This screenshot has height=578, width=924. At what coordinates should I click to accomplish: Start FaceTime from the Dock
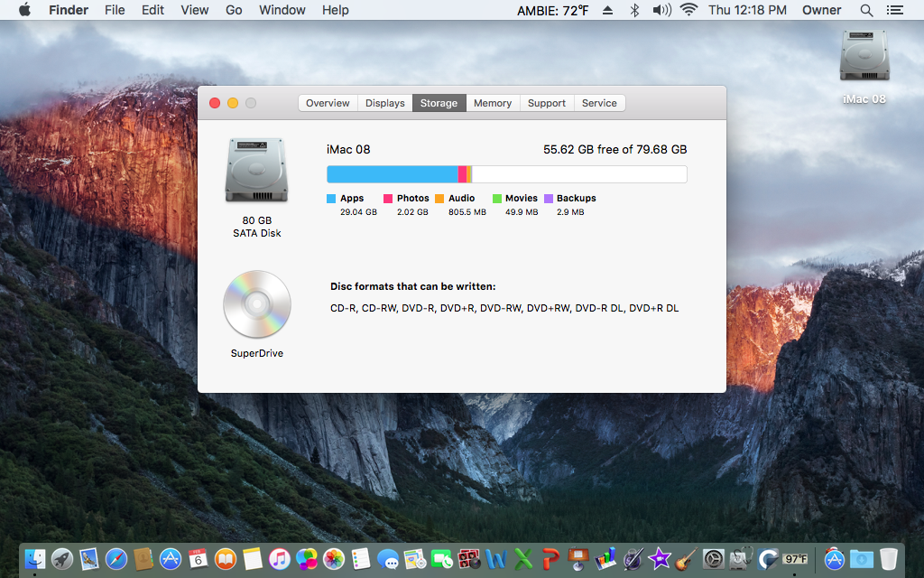coord(442,558)
